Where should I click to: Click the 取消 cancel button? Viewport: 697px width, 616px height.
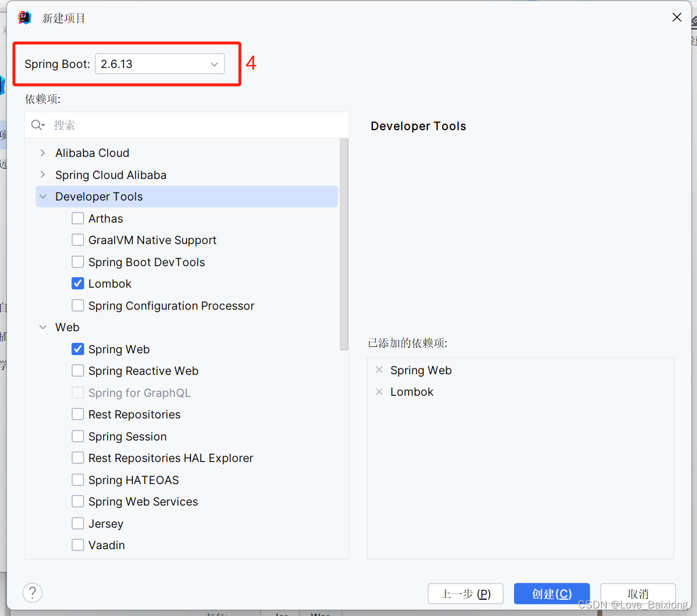pyautogui.click(x=638, y=594)
